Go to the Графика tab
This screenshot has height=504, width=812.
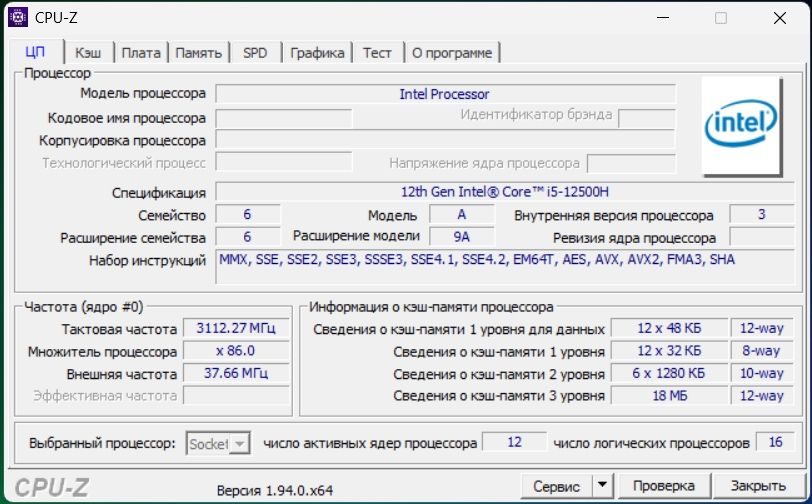click(x=317, y=53)
